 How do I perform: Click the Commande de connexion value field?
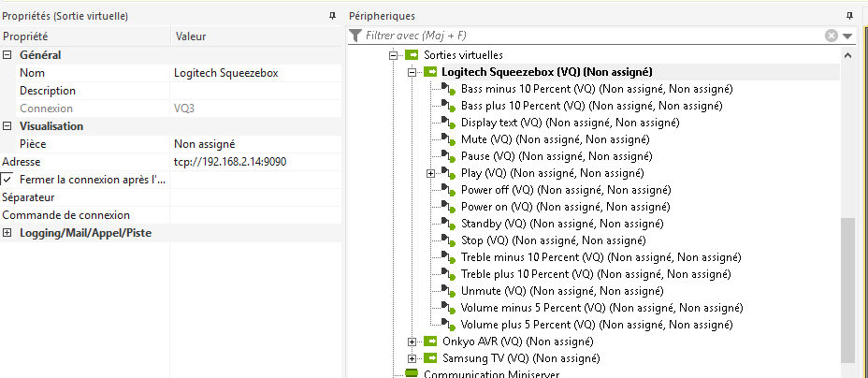[x=255, y=215]
